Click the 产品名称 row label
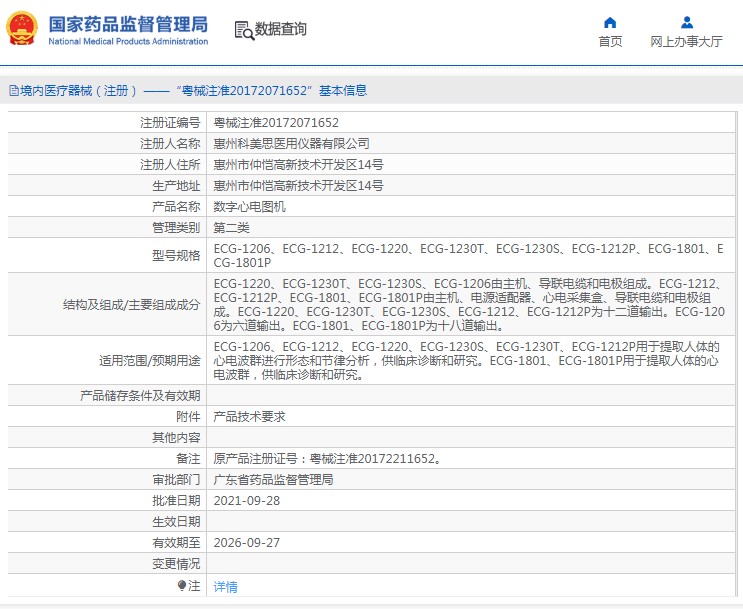The width and height of the screenshot is (743, 609). click(176, 207)
